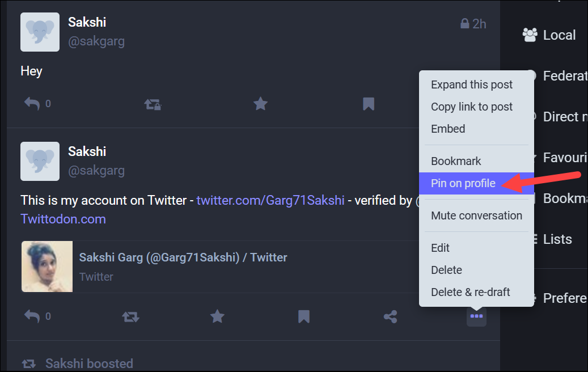Click Sakshi's elephant avatar on Hey post
The width and height of the screenshot is (588, 372).
click(x=40, y=32)
